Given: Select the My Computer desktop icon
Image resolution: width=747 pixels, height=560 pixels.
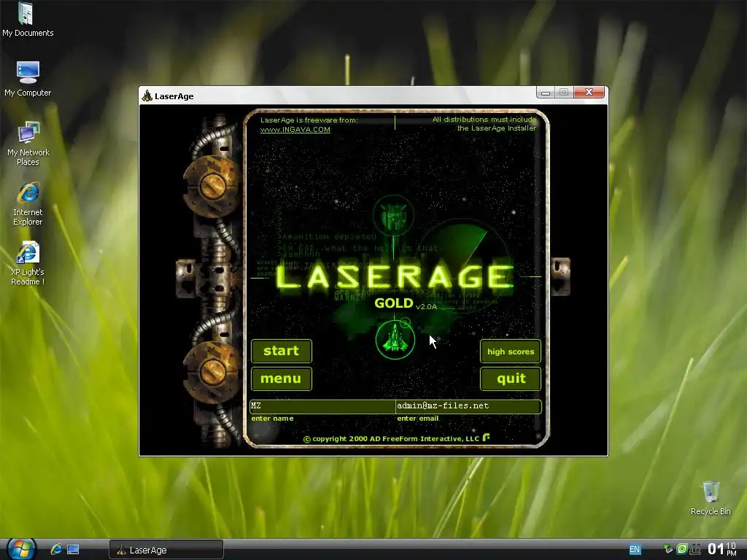Looking at the screenshot, I should tap(28, 79).
